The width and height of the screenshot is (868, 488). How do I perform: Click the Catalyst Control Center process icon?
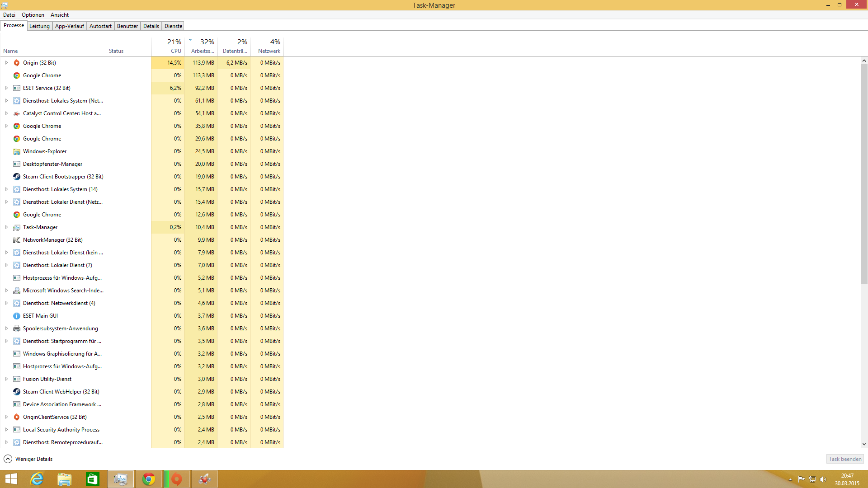(17, 113)
